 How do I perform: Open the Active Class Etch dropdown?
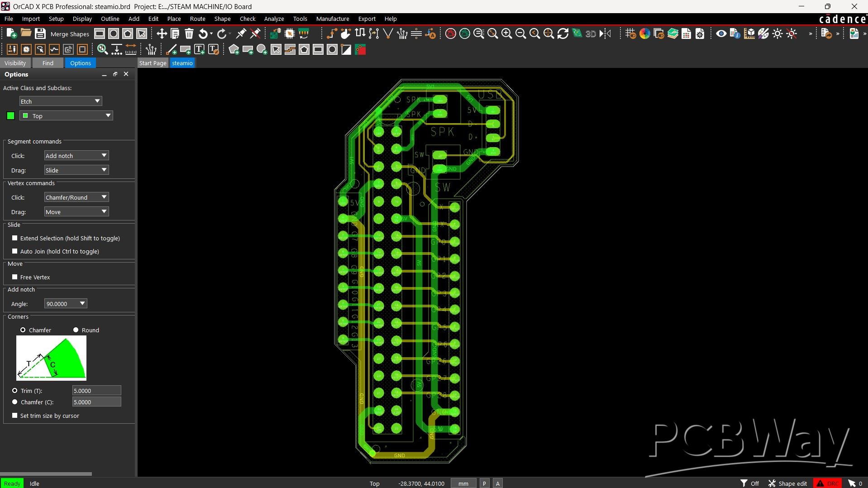pos(60,101)
